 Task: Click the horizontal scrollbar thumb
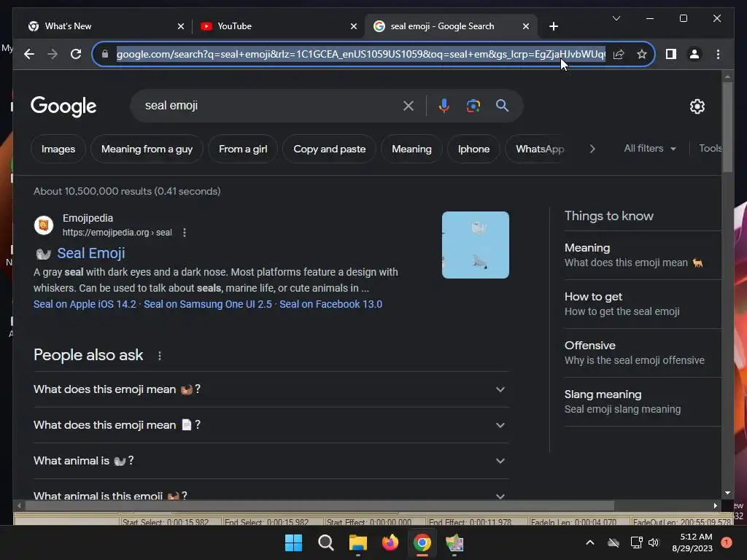[x=320, y=506]
